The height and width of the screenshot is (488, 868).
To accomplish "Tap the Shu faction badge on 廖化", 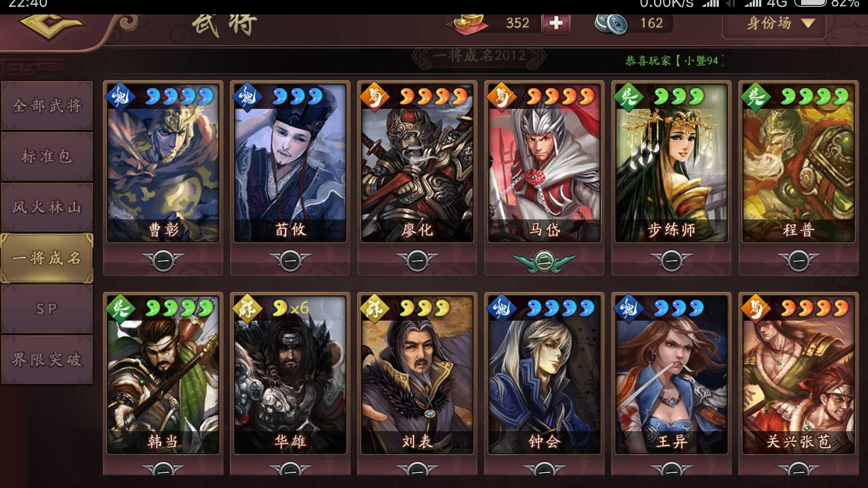I will 374,96.
